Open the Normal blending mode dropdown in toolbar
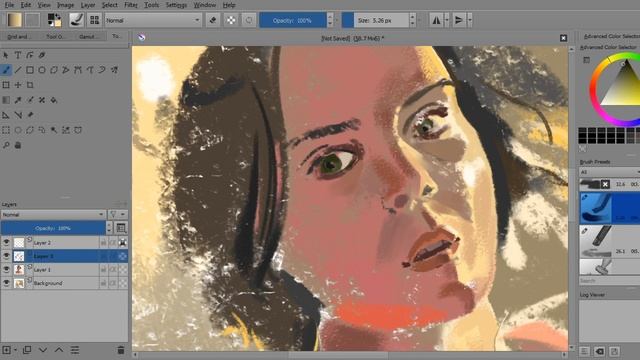 [153, 20]
